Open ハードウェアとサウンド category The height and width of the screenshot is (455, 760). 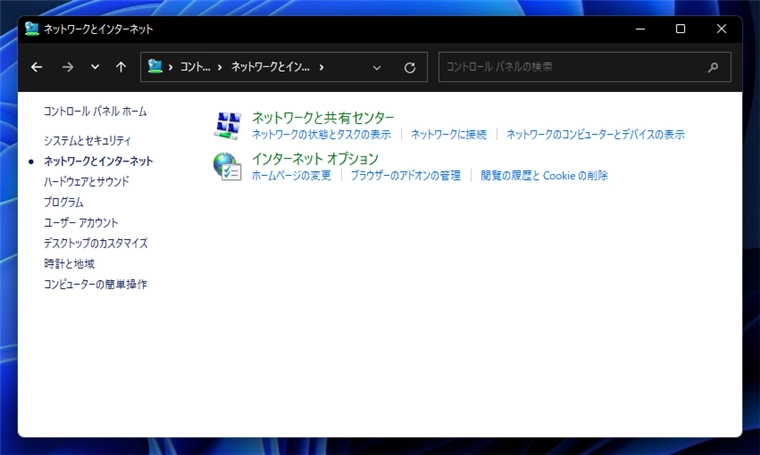86,182
